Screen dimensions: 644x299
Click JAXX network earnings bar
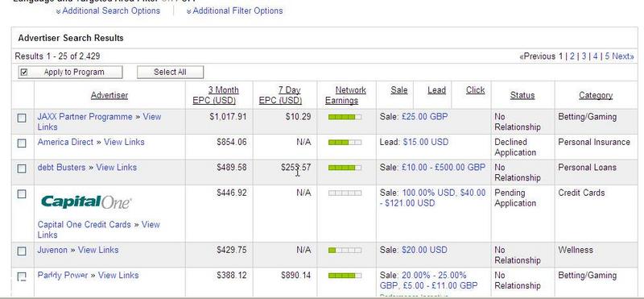click(x=345, y=117)
